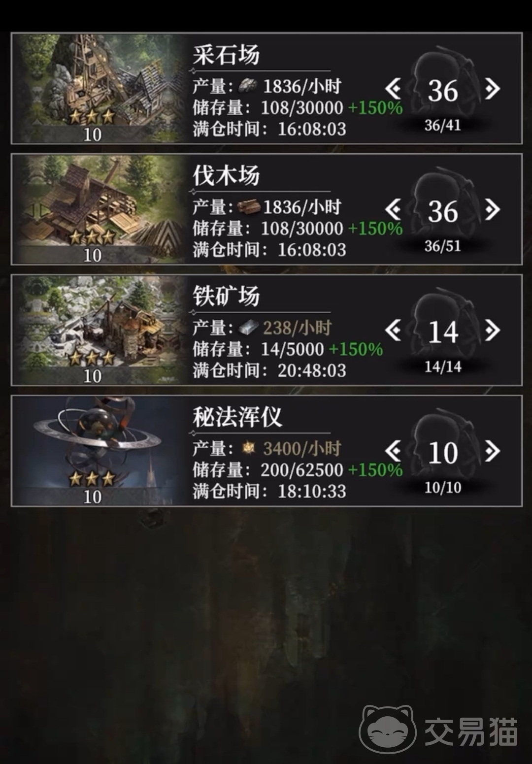Viewport: 532px width, 764px height.
Task: Increase workers at the 采石场 quarry
Action: click(x=492, y=89)
